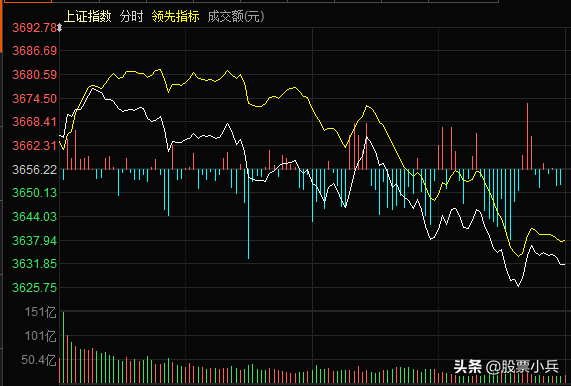571x386 pixels.
Task: Click the 3686.69 price axis label
Action: click(x=35, y=51)
